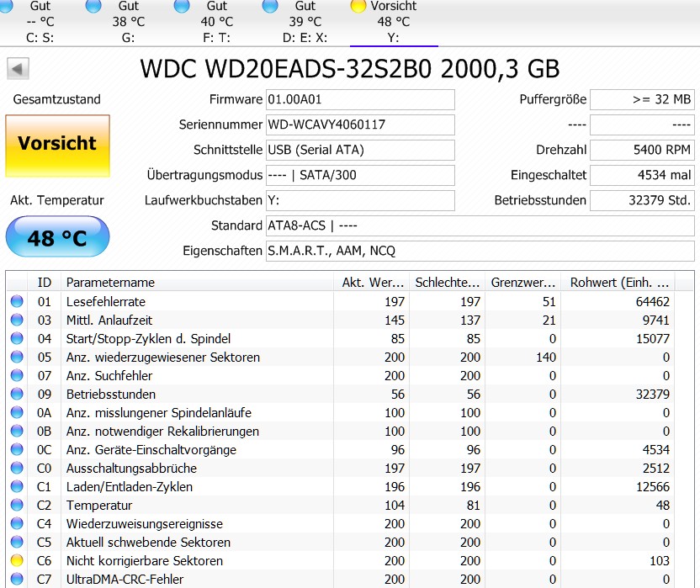Click the Übertragungsmodus field SATA/300

click(x=360, y=175)
